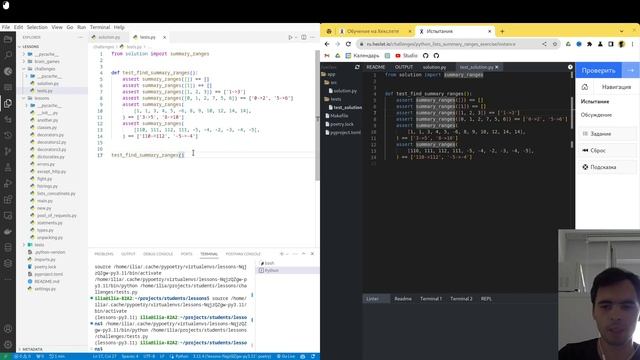Switch to the DEBUG CONSOLE tab
This screenshot has height=360, width=640.
pos(158,254)
